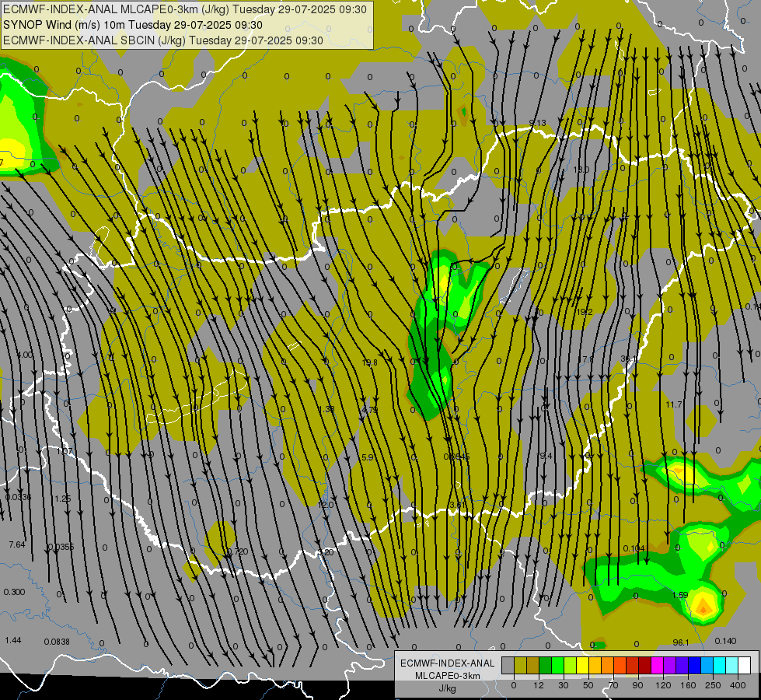This screenshot has width=761, height=700.
Task: Click map value 4.00
Action: point(25,355)
